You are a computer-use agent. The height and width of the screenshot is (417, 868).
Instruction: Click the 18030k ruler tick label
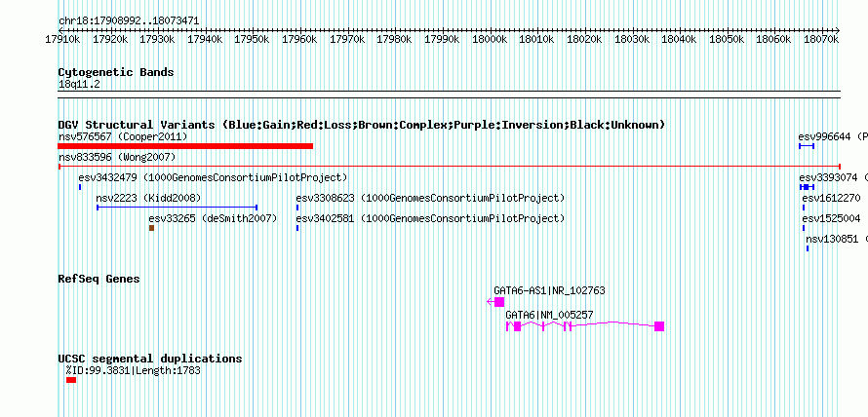pyautogui.click(x=631, y=39)
